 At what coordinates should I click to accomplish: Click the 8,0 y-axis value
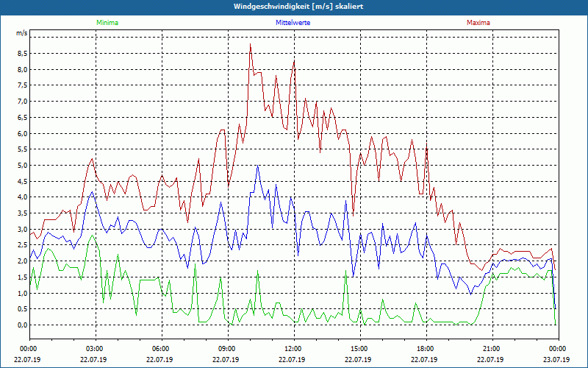[x=22, y=69]
